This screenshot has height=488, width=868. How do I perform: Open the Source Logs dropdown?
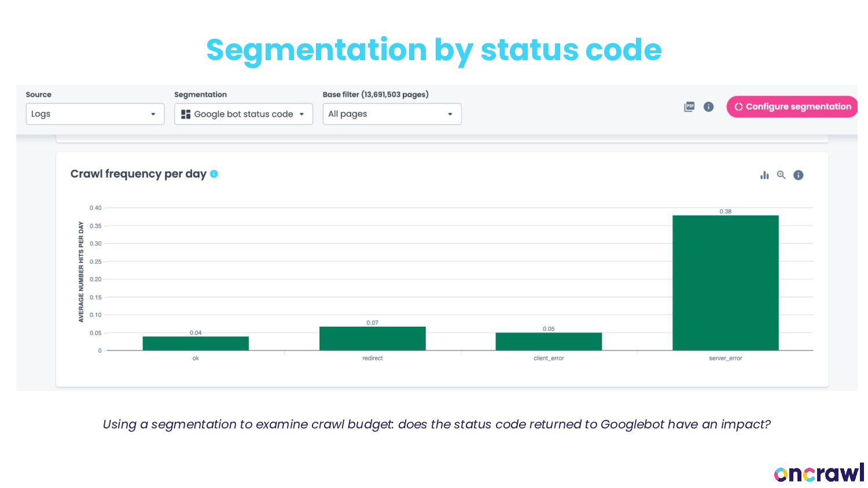(x=95, y=114)
